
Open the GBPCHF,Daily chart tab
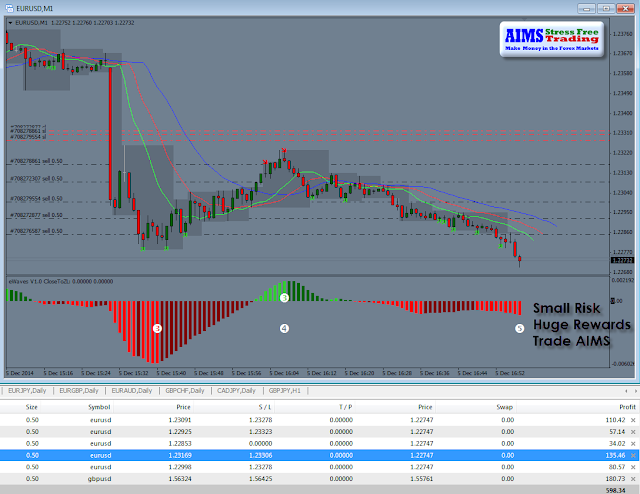[184, 391]
